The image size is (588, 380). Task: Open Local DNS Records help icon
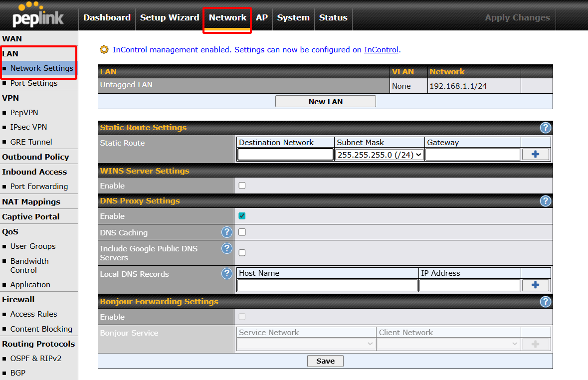pyautogui.click(x=227, y=273)
